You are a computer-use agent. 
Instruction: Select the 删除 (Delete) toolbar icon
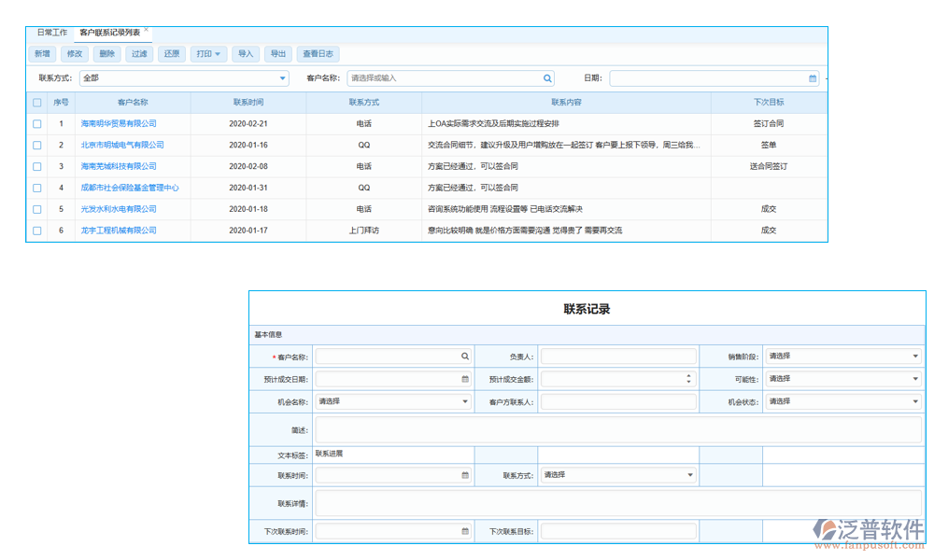click(x=106, y=53)
